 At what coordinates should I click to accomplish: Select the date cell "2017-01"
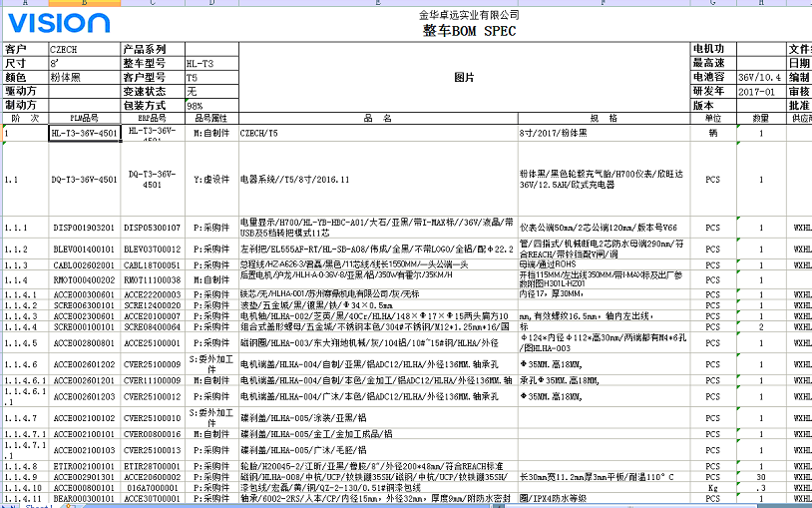click(761, 92)
